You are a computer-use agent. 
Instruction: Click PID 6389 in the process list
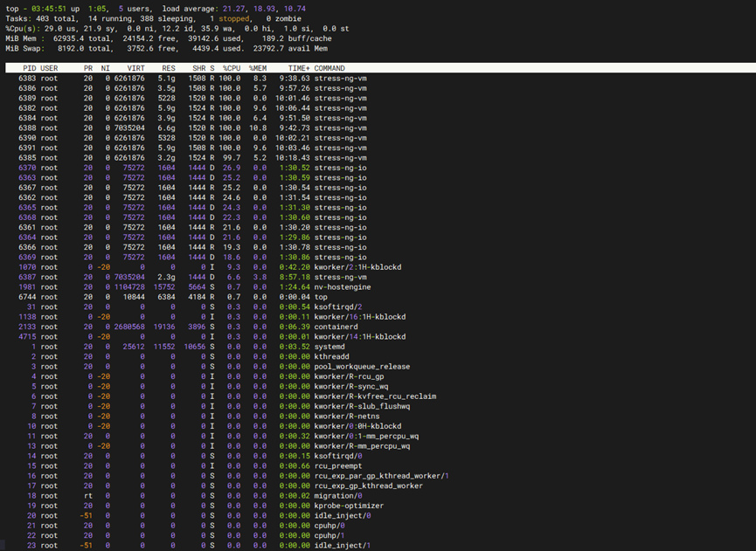[x=27, y=98]
